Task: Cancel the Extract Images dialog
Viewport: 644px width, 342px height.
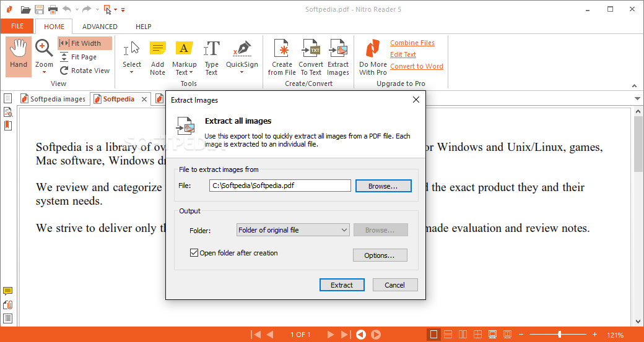Action: tap(395, 285)
